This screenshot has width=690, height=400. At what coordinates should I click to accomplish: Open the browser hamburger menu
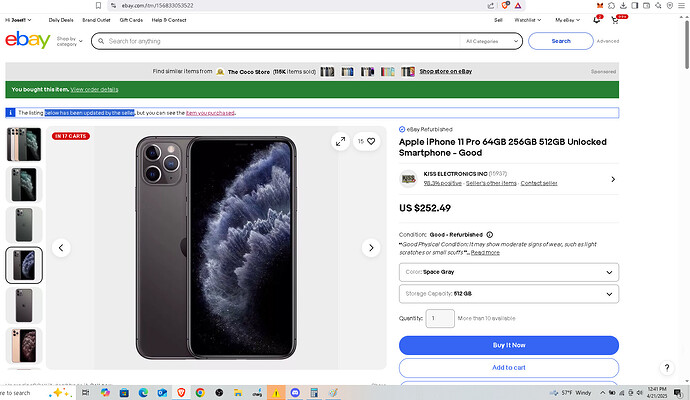pyautogui.click(x=681, y=6)
